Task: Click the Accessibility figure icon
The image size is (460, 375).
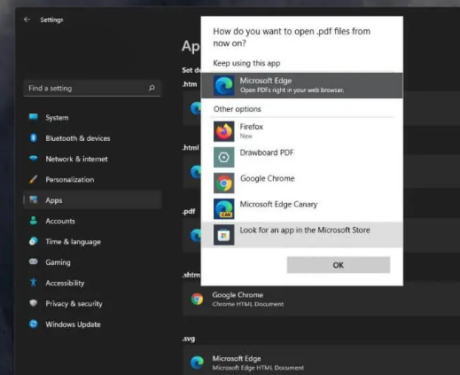Action: [x=33, y=282]
